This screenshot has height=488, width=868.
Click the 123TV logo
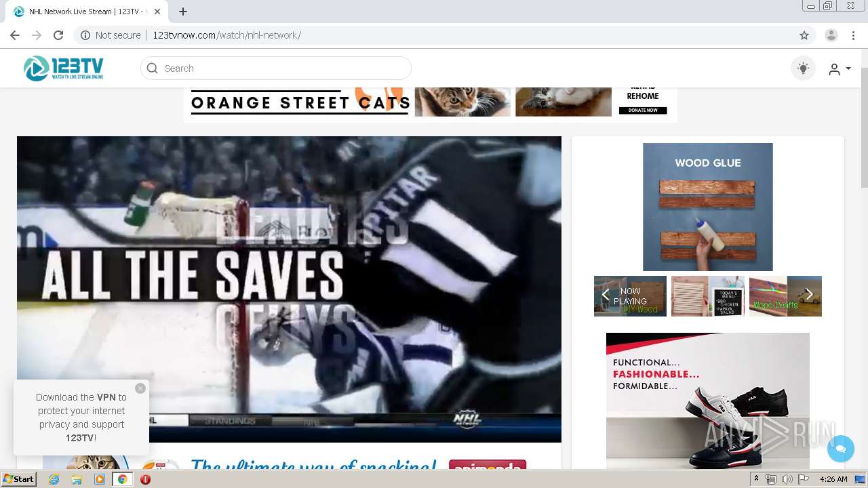63,68
